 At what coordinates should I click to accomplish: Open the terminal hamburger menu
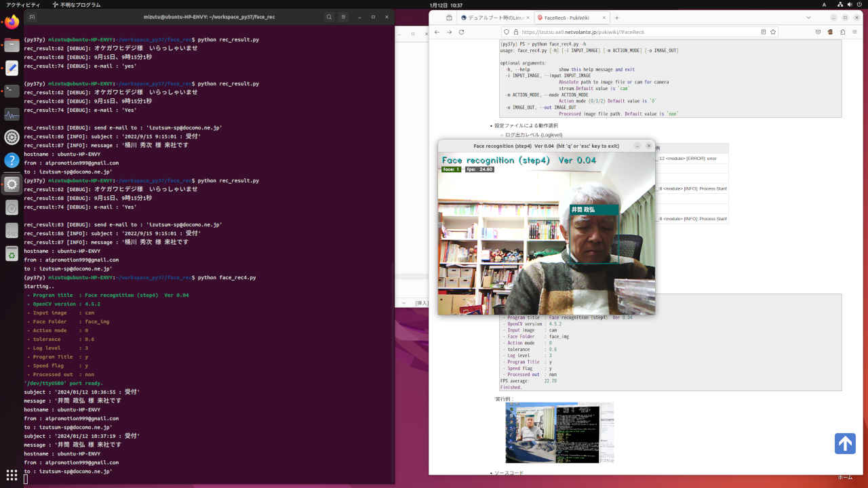[344, 17]
